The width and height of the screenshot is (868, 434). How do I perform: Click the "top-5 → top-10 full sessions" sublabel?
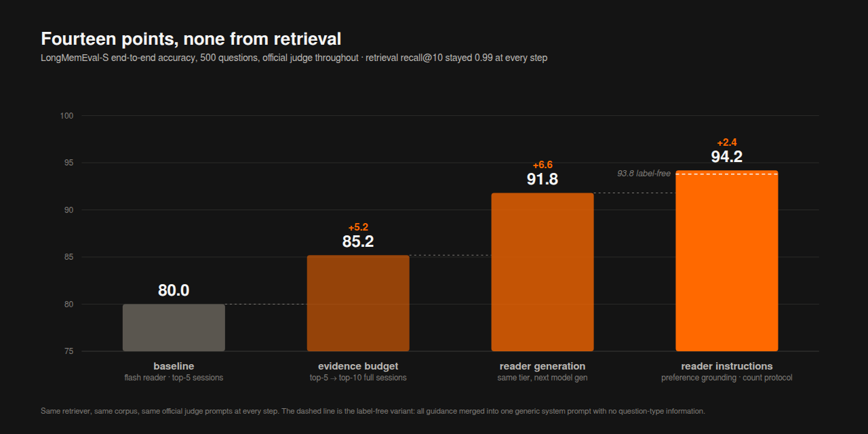tap(358, 378)
